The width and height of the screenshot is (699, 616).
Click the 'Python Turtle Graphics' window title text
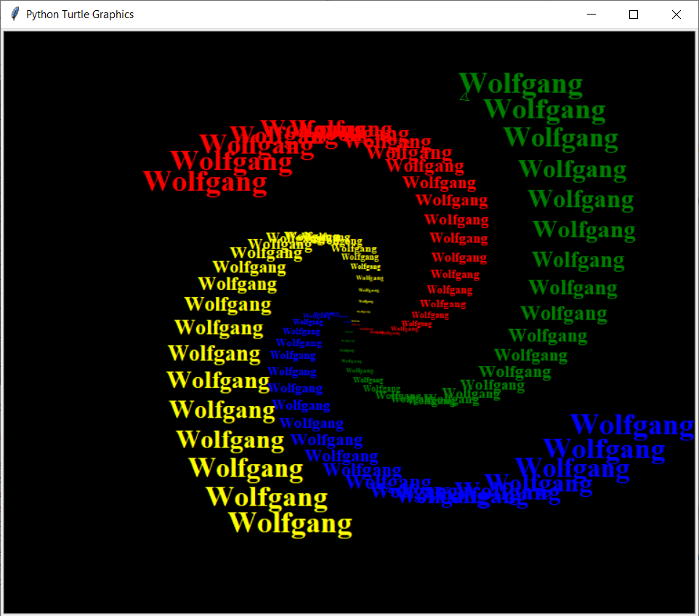point(80,15)
